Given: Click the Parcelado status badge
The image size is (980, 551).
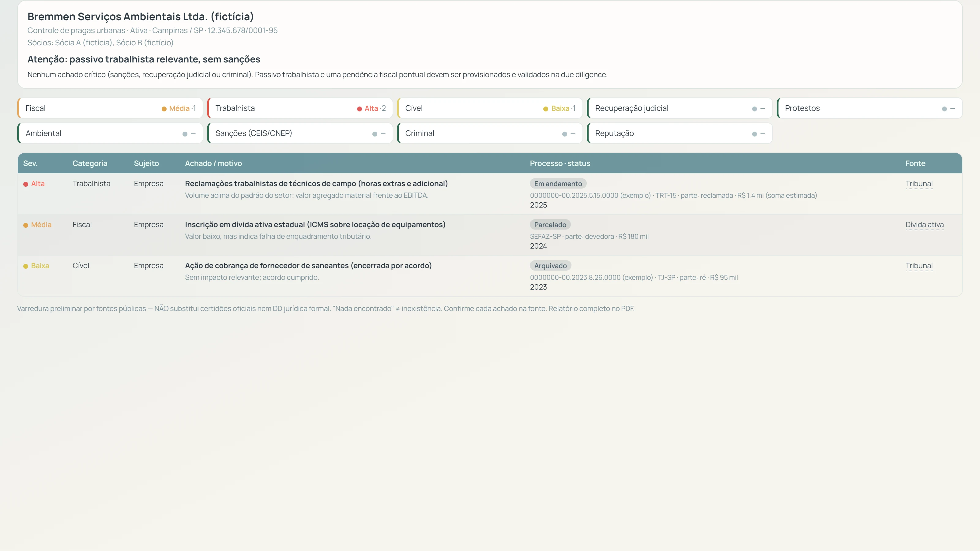Looking at the screenshot, I should [550, 225].
